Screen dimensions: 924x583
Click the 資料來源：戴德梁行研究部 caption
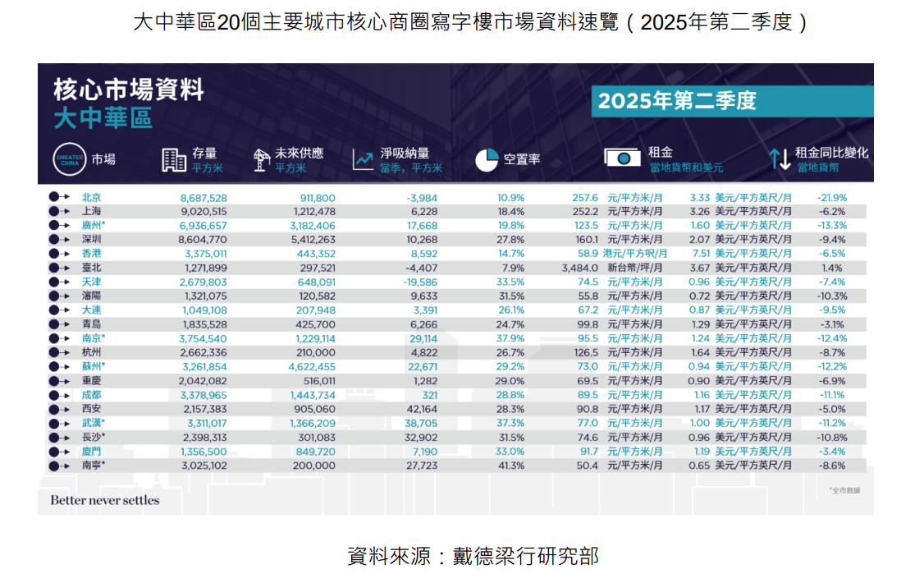[473, 556]
